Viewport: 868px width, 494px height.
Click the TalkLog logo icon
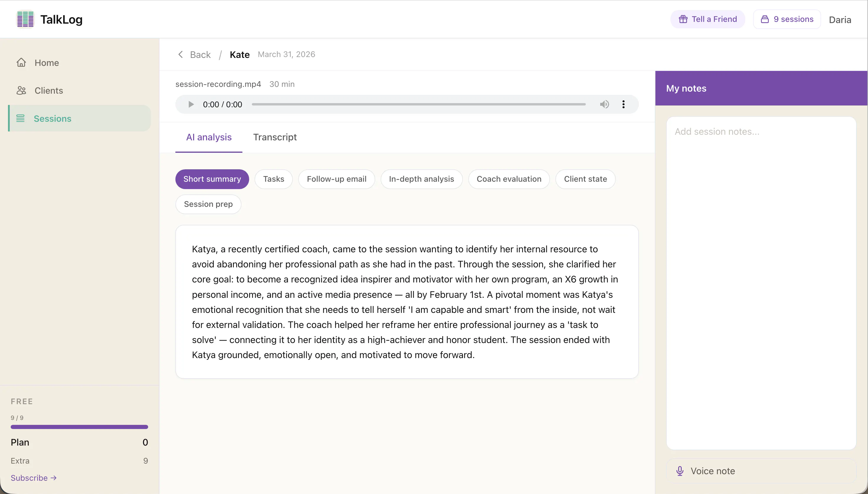pos(25,19)
